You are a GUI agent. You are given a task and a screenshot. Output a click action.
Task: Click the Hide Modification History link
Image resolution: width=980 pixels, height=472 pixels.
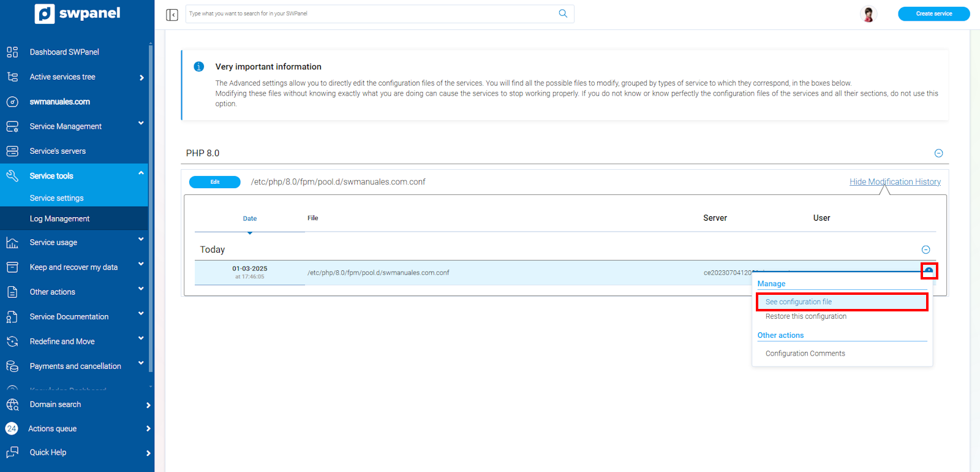(x=894, y=182)
